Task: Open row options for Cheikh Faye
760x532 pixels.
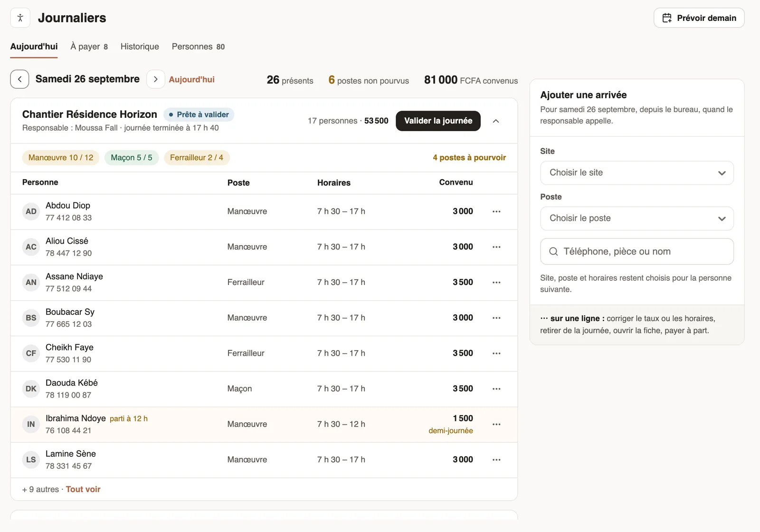Action: tap(496, 353)
